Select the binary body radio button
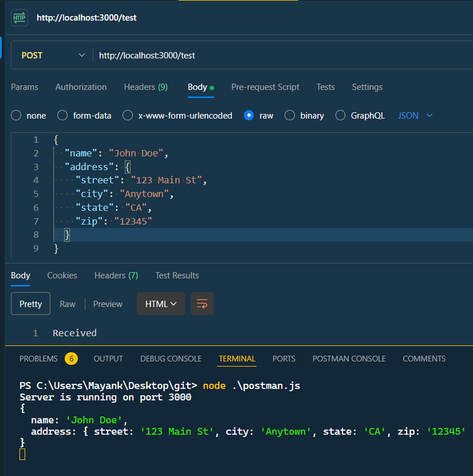473x476 pixels. tap(290, 115)
